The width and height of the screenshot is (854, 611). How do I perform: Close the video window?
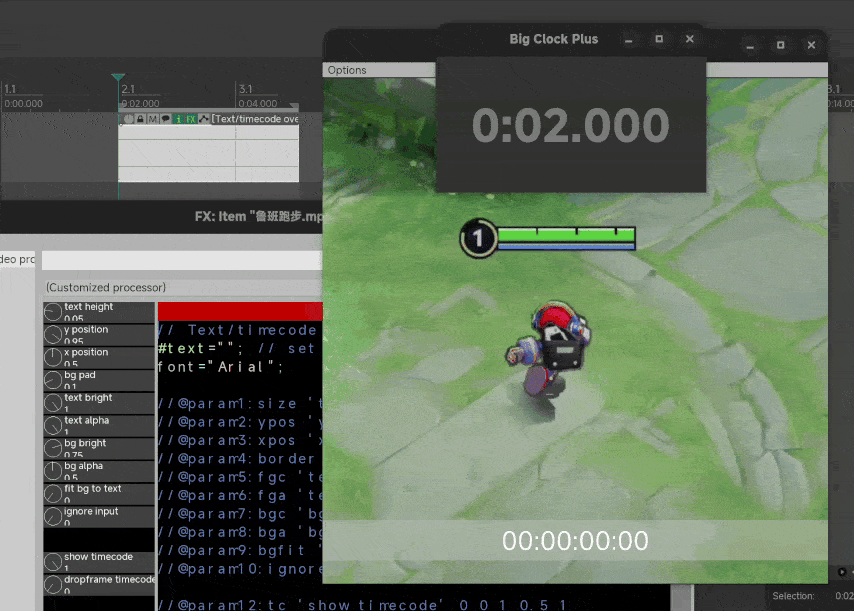coord(811,45)
